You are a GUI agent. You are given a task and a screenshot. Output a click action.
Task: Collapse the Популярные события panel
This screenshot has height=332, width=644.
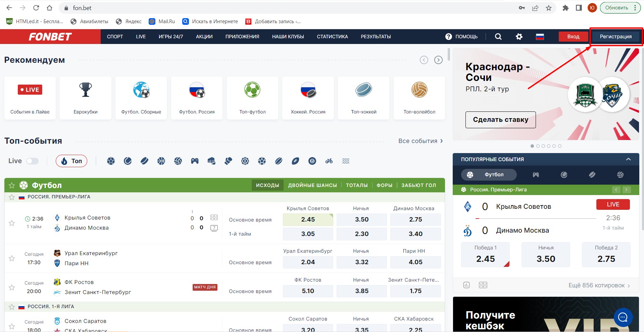click(x=628, y=159)
